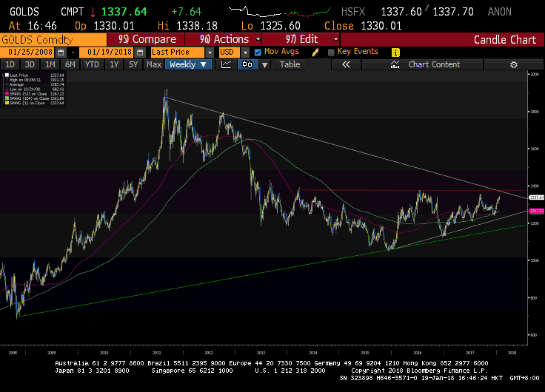Image resolution: width=545 pixels, height=392 pixels.
Task: Open the Table view
Action: pyautogui.click(x=290, y=64)
